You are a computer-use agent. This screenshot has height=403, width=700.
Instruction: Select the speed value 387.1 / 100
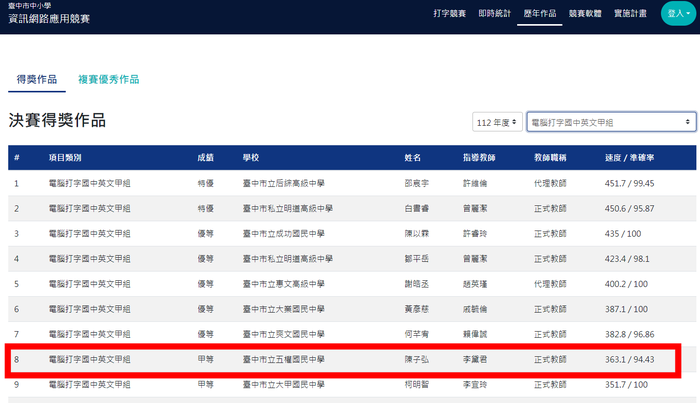pyautogui.click(x=626, y=309)
